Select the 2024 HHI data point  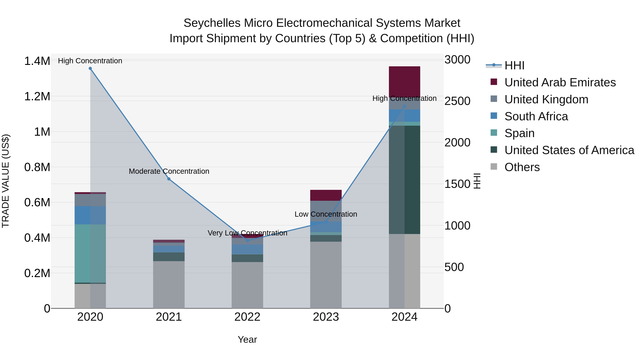pos(404,106)
